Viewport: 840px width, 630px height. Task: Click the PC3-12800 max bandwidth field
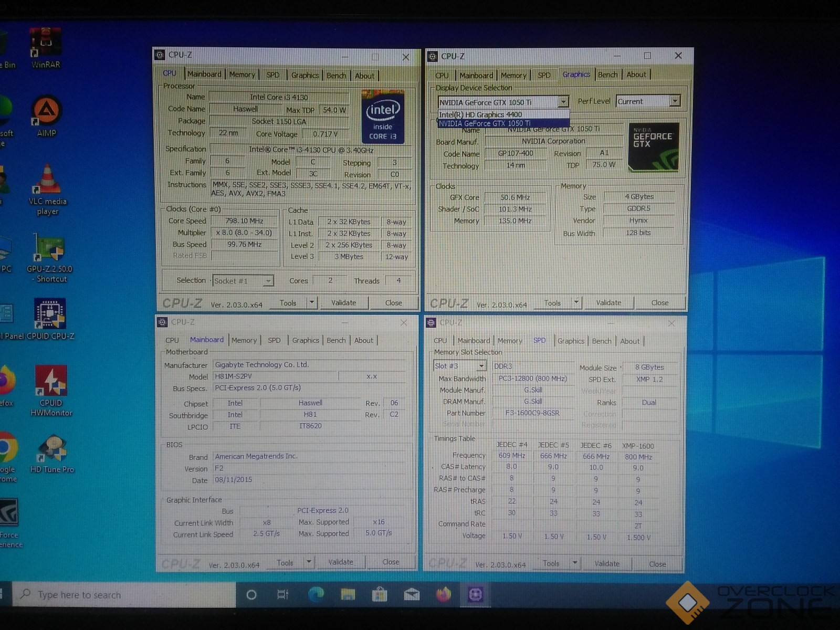point(532,378)
